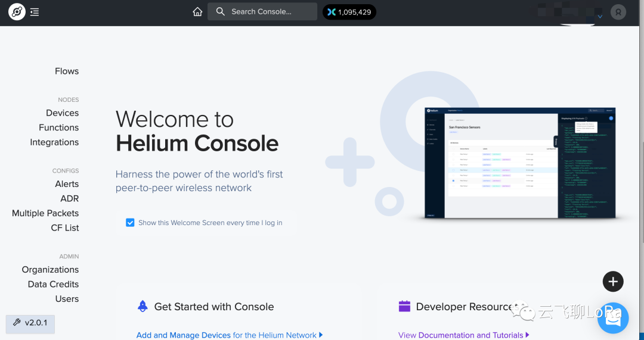644x340 pixels.
Task: Open the user account avatar menu
Action: [618, 12]
